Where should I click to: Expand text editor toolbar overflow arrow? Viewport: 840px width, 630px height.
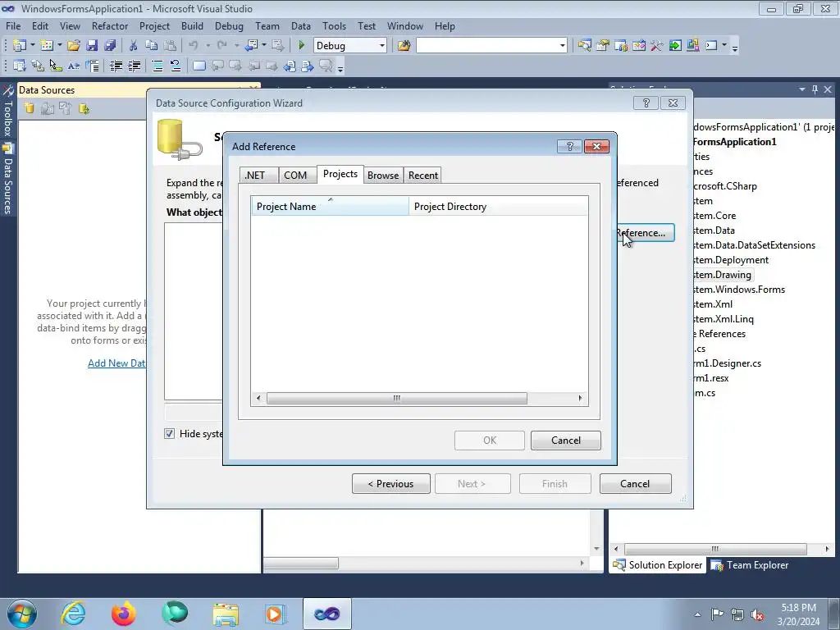click(x=340, y=68)
